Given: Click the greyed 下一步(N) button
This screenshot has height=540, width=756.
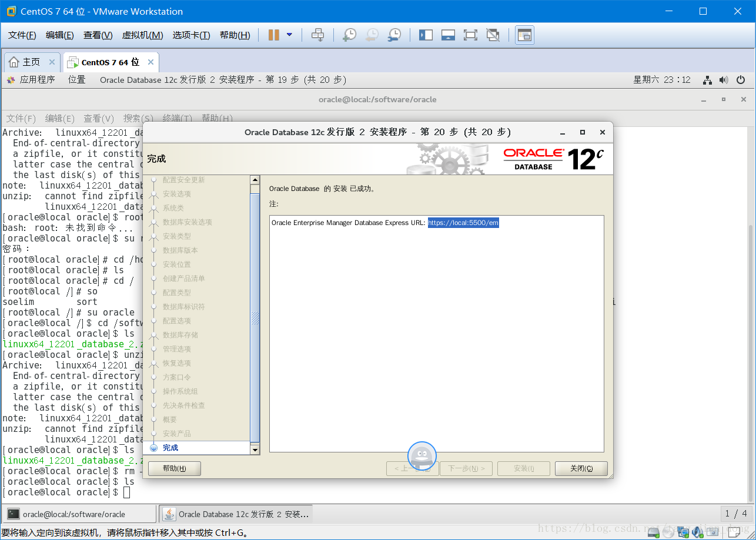Looking at the screenshot, I should pos(466,468).
